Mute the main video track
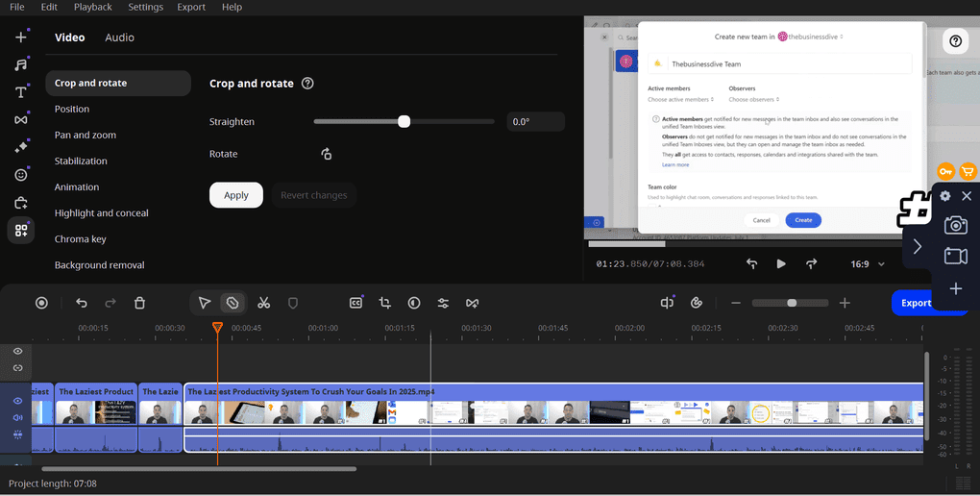This screenshot has width=980, height=496. [17, 417]
